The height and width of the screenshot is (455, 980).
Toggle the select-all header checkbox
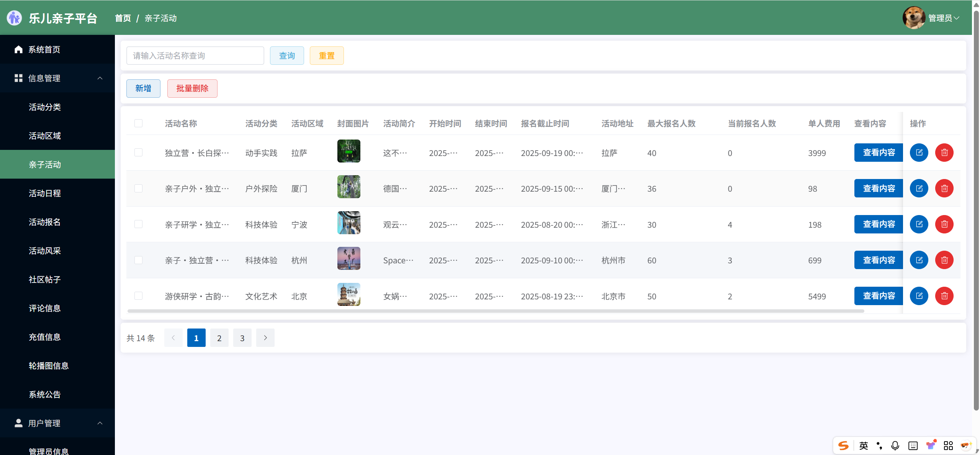pos(138,123)
